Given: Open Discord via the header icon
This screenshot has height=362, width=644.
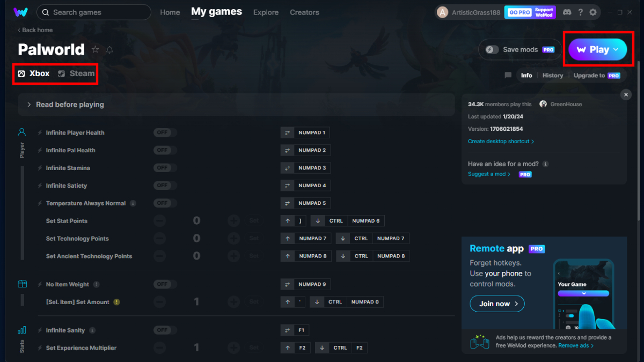Looking at the screenshot, I should (x=567, y=12).
